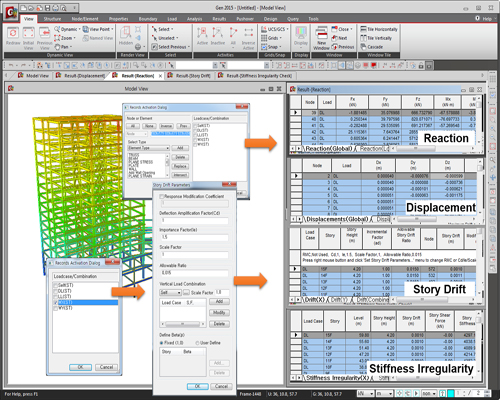Open the Results ribbon tab
This screenshot has width=500, height=400.
219,19
